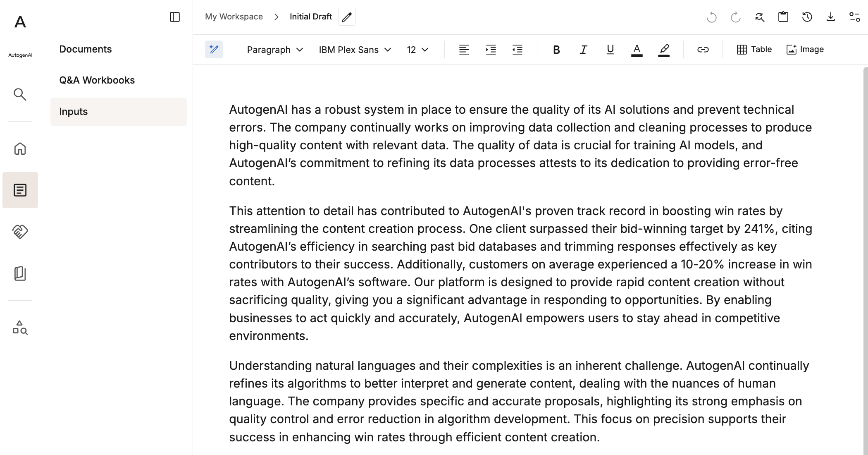Place cursor in paragraph starting 'AutogenAI has a robust'

coord(521,145)
